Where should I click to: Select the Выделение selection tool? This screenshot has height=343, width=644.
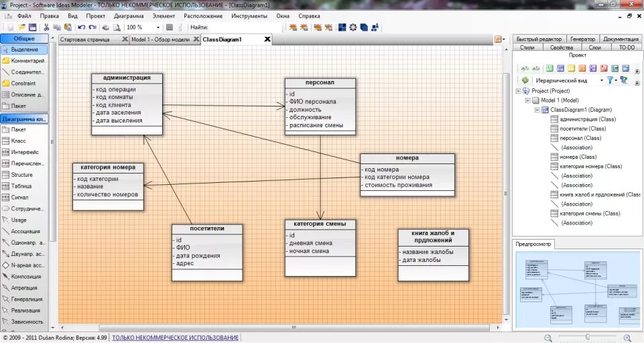point(24,50)
